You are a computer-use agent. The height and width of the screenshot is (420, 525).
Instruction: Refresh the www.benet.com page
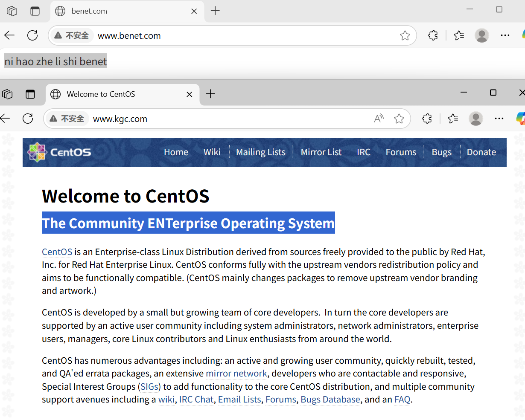[32, 35]
